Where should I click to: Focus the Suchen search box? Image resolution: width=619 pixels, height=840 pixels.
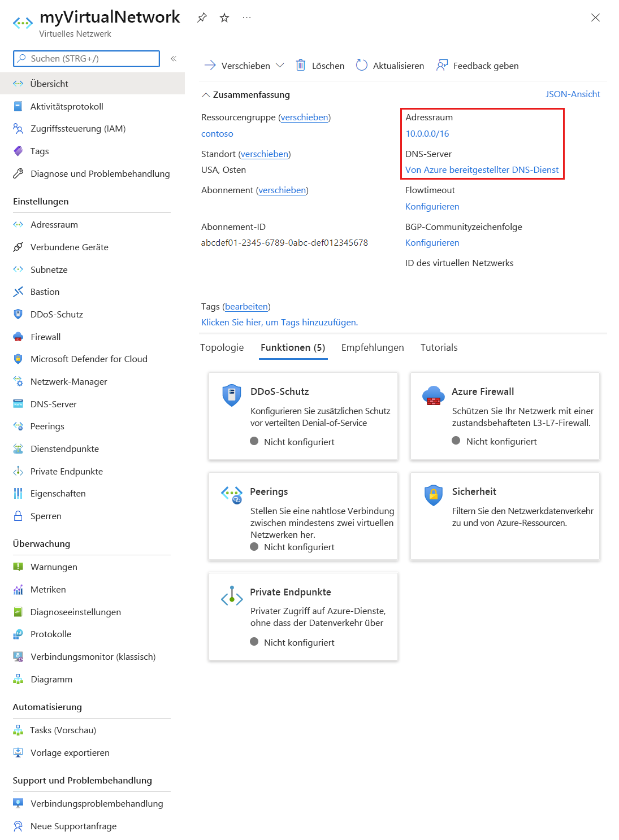(86, 59)
